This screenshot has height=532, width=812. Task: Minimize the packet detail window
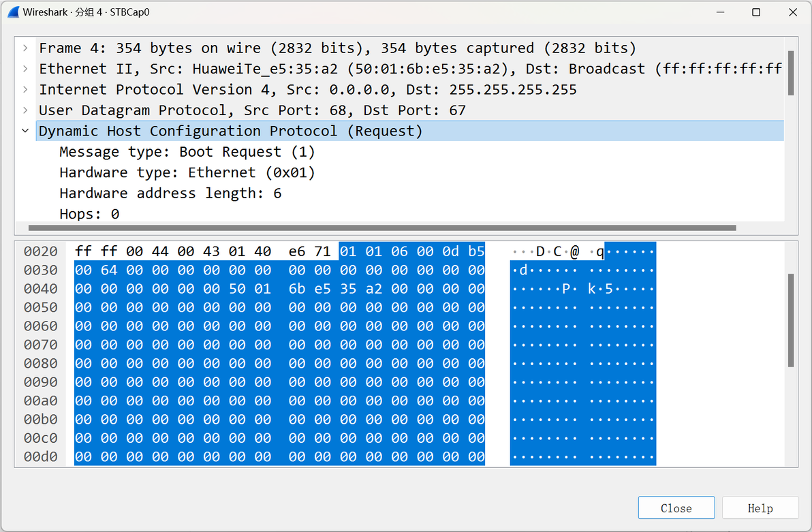pyautogui.click(x=720, y=12)
